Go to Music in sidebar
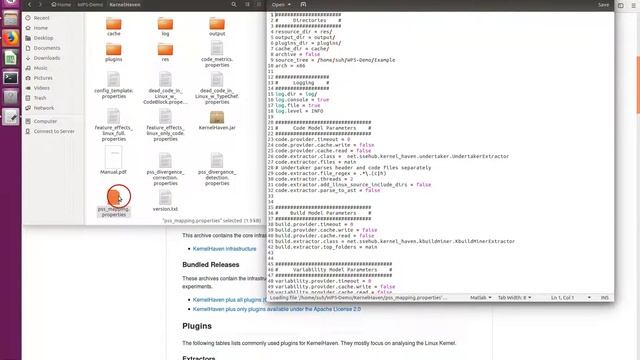 (40, 68)
